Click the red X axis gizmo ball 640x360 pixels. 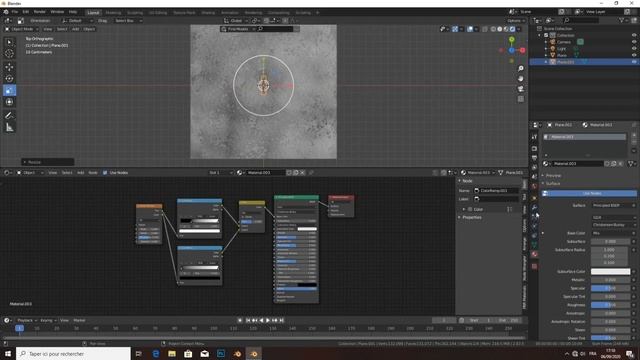point(522,50)
